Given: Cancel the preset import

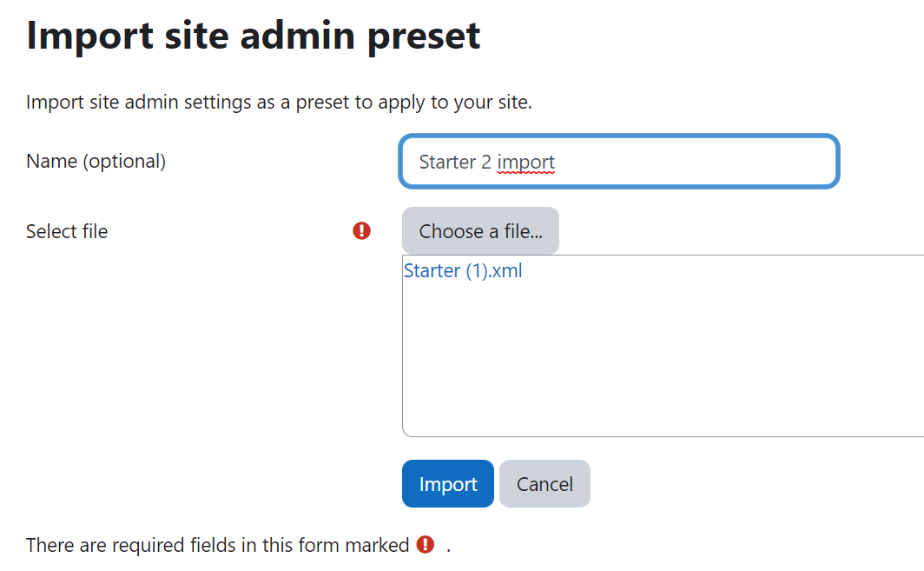Looking at the screenshot, I should tap(544, 484).
